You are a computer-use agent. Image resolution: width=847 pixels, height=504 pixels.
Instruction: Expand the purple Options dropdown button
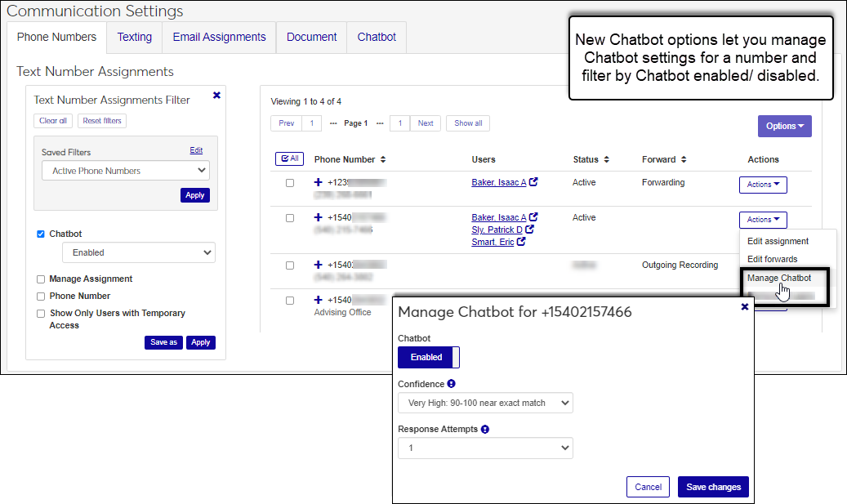tap(784, 126)
